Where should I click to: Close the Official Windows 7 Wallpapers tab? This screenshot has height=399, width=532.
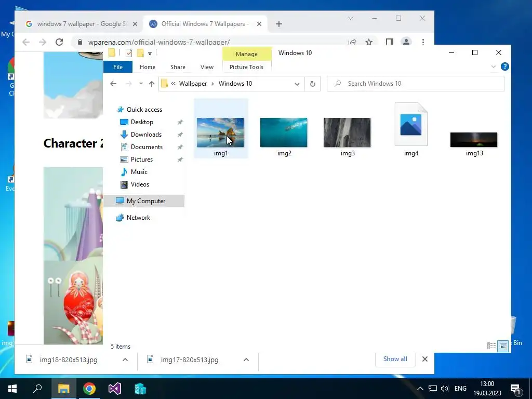point(259,24)
